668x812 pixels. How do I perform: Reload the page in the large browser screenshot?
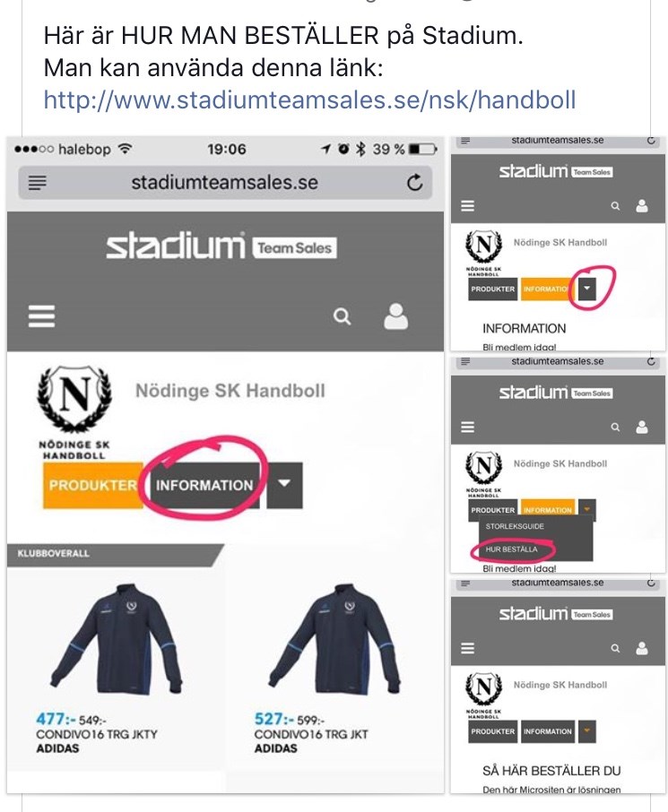tap(414, 182)
